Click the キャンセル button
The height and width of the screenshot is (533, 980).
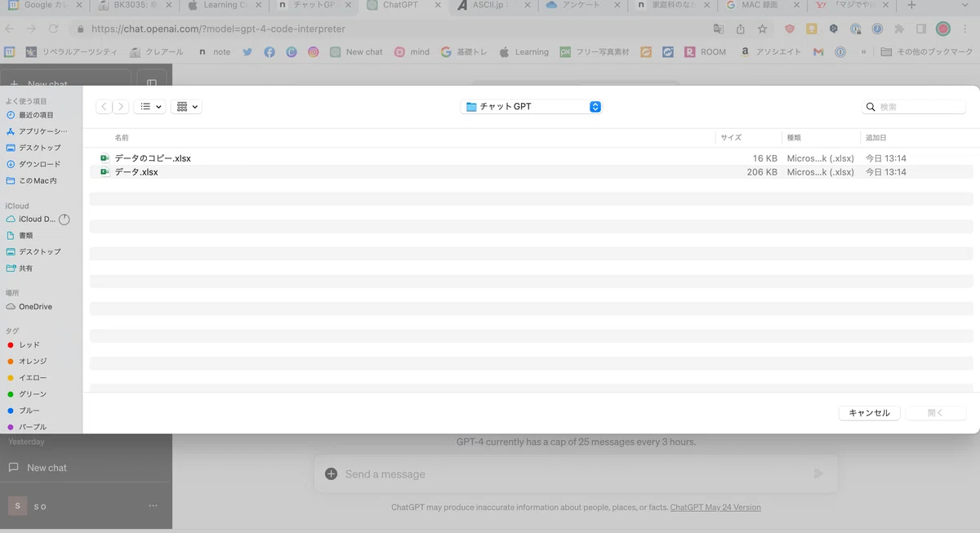(x=870, y=413)
